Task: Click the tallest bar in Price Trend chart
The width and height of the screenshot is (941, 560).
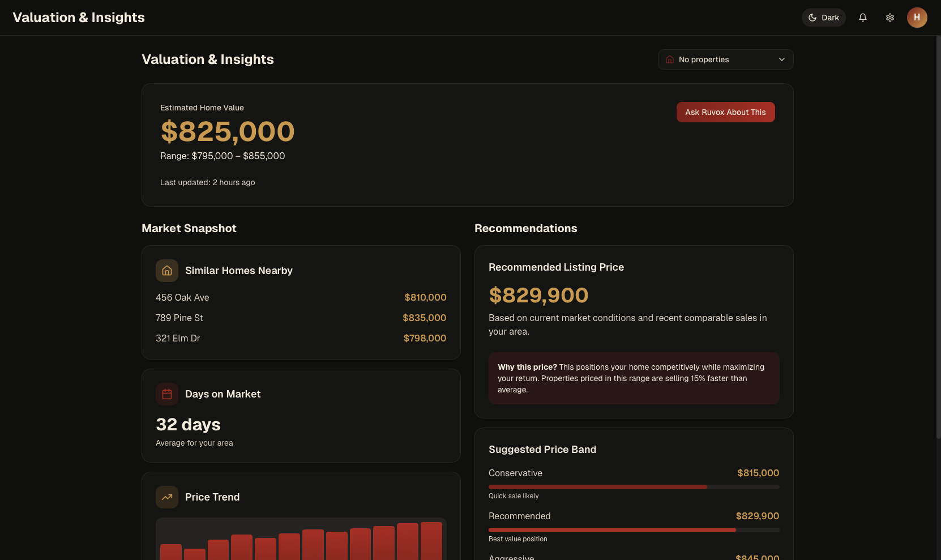Action: (431, 541)
